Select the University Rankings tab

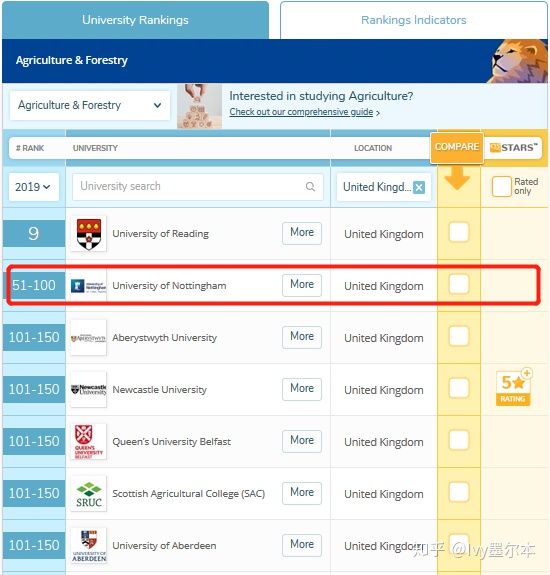tap(135, 20)
